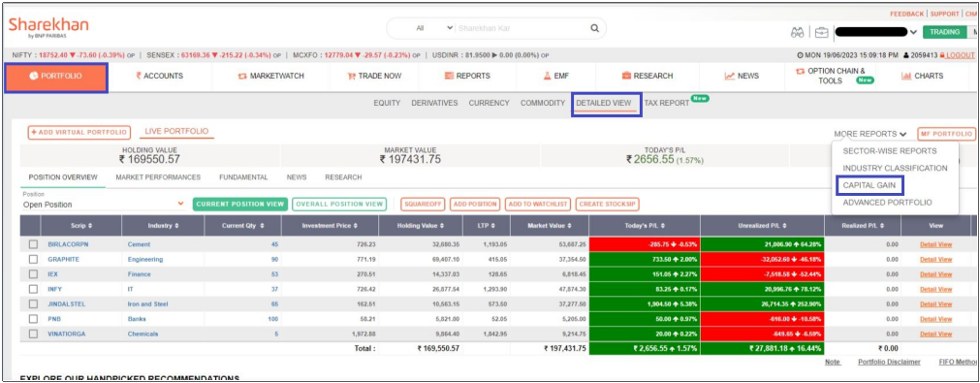The width and height of the screenshot is (980, 383).
Task: Sort by Current Qty column arrows
Action: coord(262,226)
